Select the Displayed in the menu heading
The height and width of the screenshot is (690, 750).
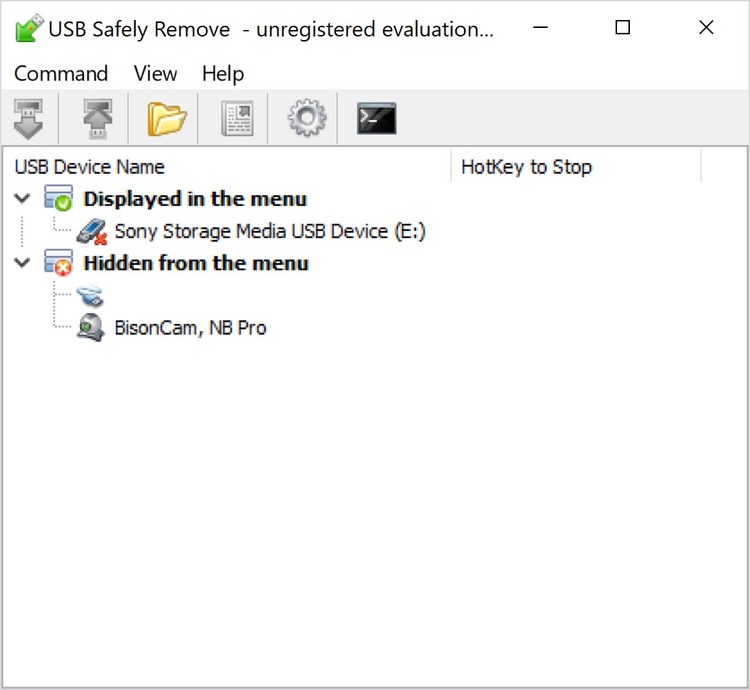pos(195,199)
